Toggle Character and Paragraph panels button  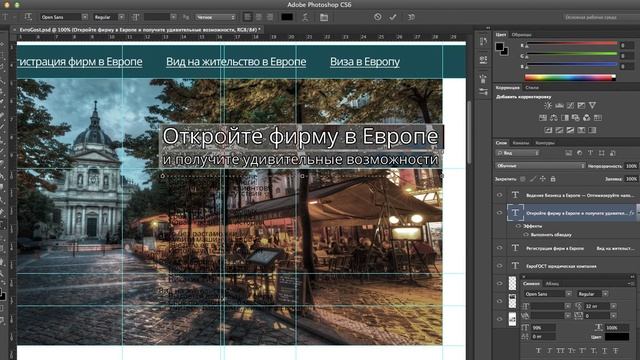(x=324, y=17)
